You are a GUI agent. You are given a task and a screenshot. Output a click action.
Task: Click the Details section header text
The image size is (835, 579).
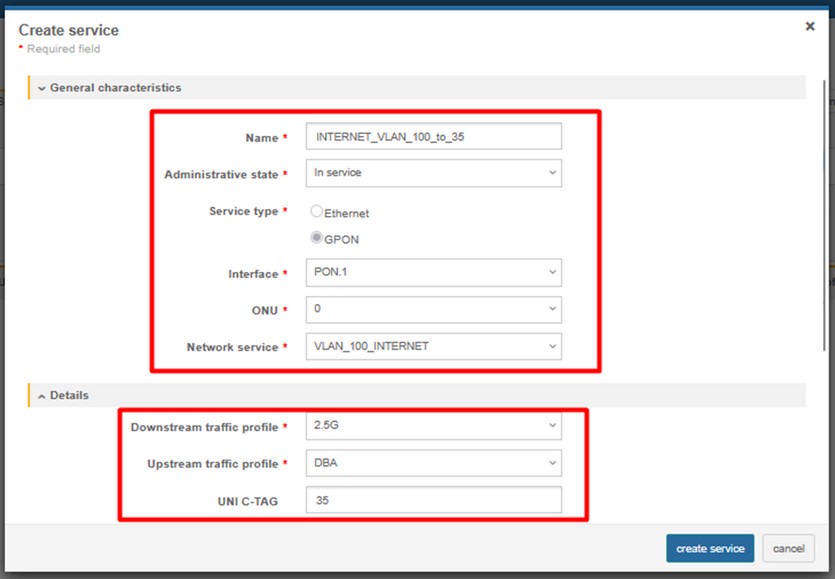69,396
